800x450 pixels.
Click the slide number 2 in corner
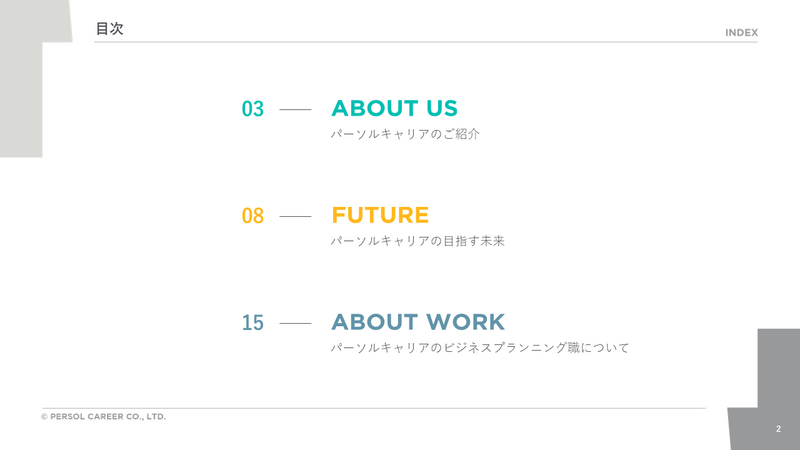[778, 429]
